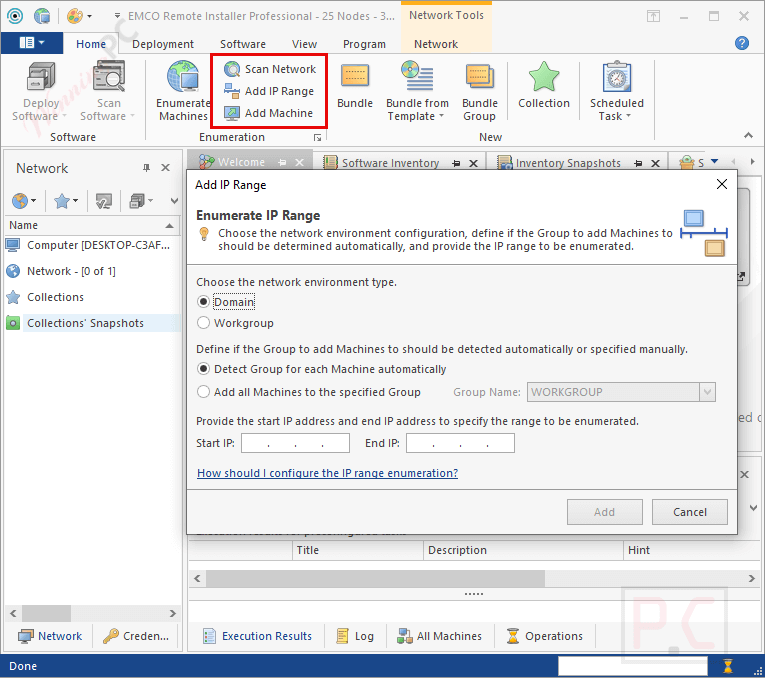Collapse the ribbon with the up chevron
This screenshot has width=765, height=678.
pyautogui.click(x=748, y=136)
